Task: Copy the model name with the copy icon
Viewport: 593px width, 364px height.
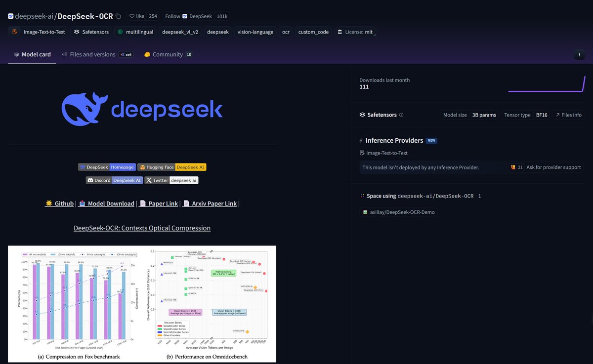Action: pos(118,16)
